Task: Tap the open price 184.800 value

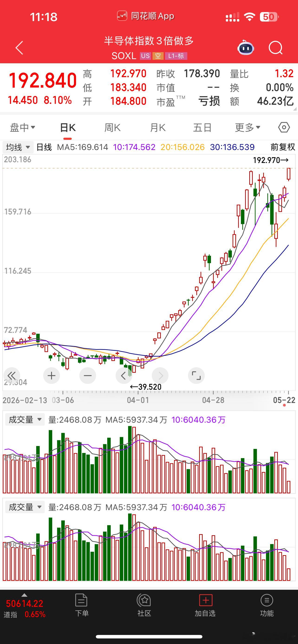Action: click(128, 101)
